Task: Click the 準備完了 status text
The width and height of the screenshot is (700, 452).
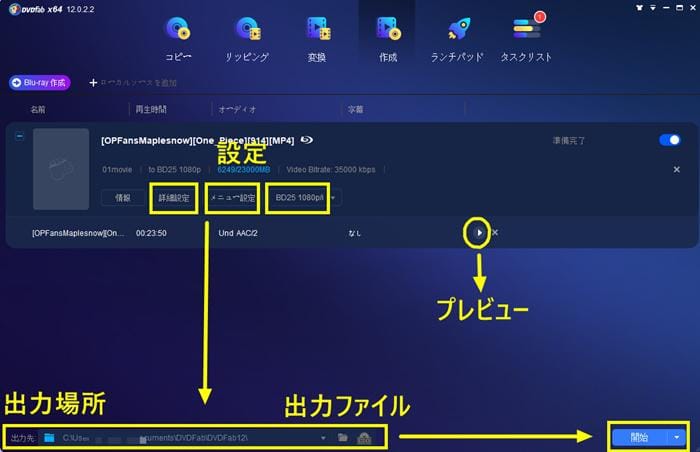Action: coord(568,141)
